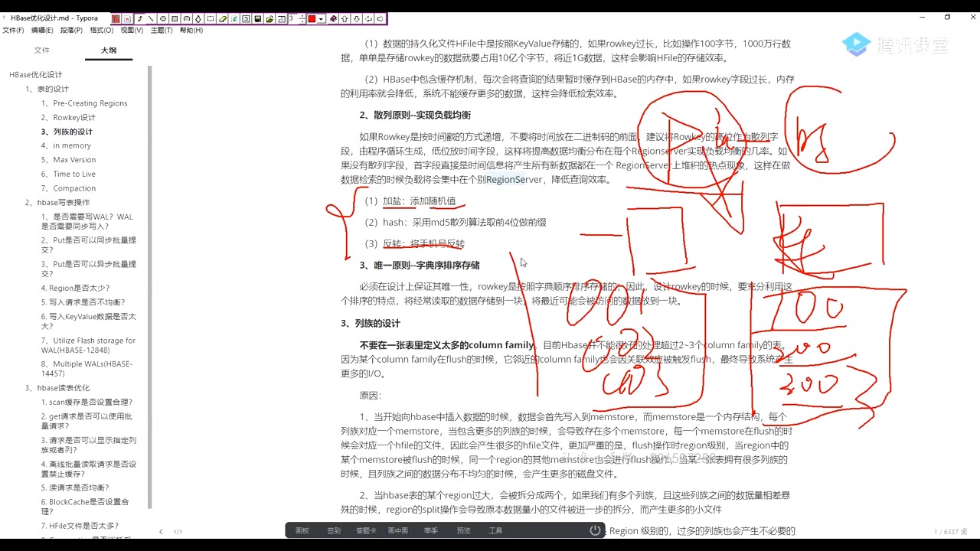Screen dimensions: 980x551
Task: Go to outline item BlockCache是否设置合理
Action: [x=85, y=507]
